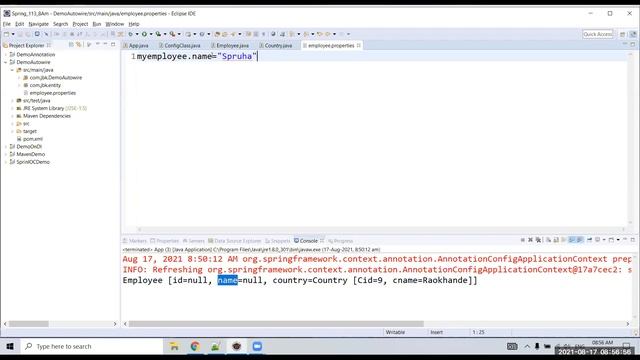The image size is (640, 360).
Task: Minimize the Project Explorer panel
Action: coord(105,44)
